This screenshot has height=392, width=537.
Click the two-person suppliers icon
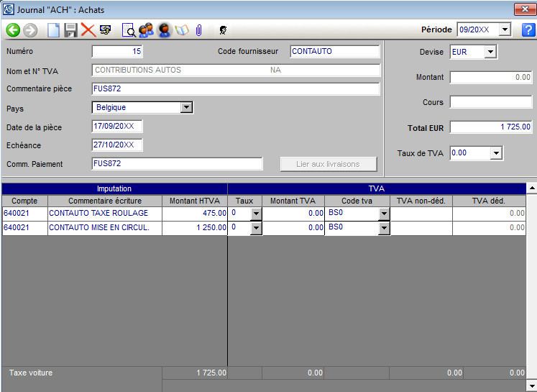pyautogui.click(x=146, y=30)
